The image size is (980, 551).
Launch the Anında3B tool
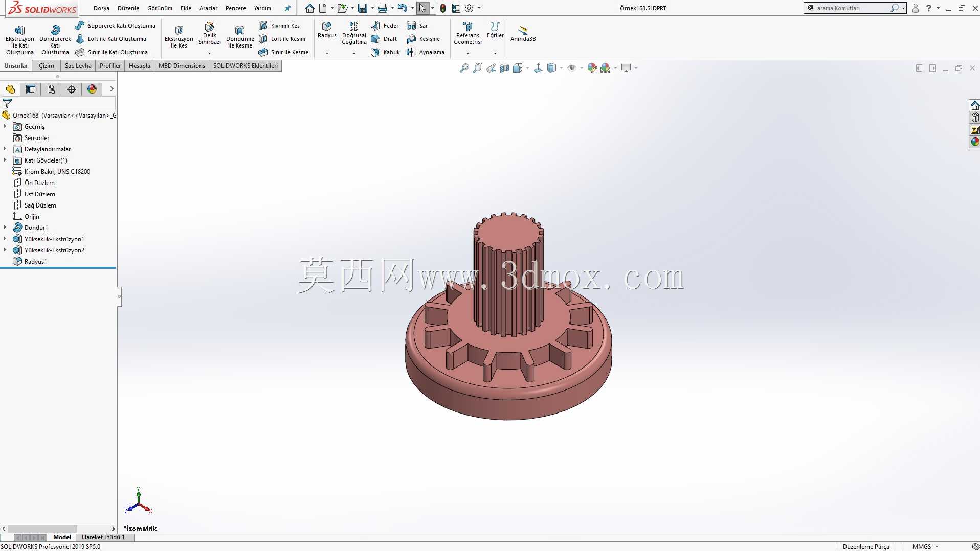click(523, 34)
